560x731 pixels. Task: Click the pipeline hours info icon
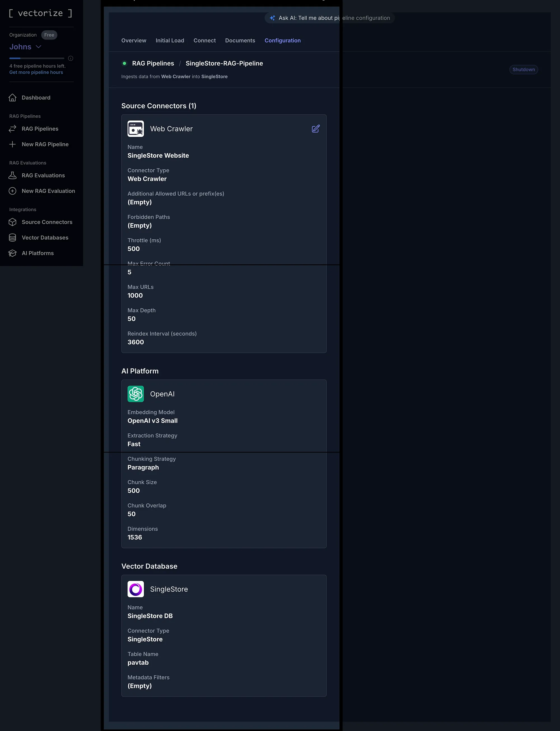(x=71, y=58)
